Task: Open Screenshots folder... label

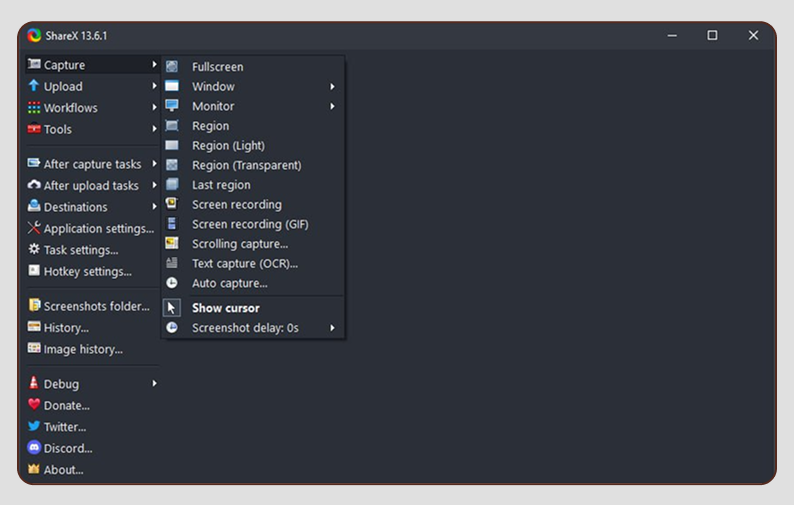Action: (x=97, y=306)
